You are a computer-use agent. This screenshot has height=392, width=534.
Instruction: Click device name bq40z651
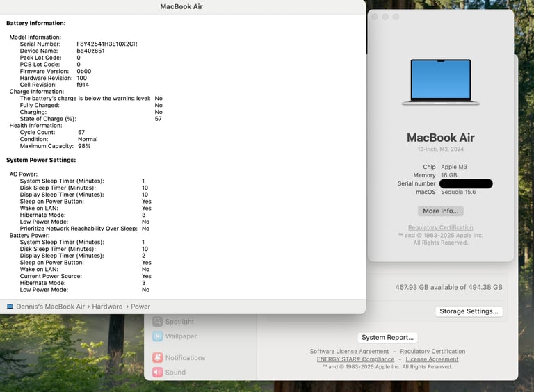(x=90, y=51)
